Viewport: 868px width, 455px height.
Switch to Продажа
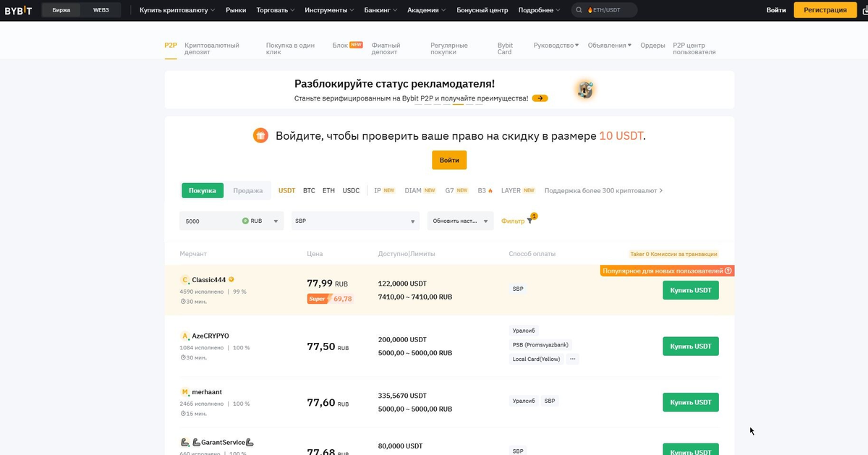click(248, 190)
